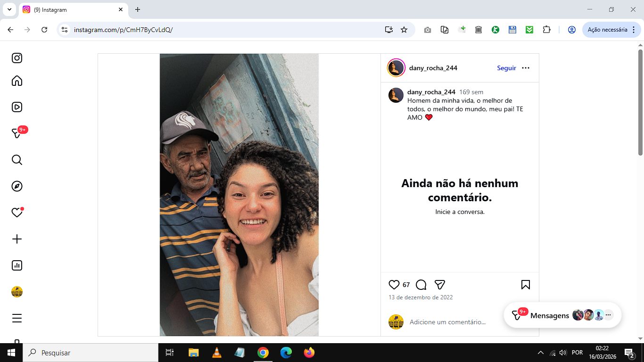644x362 pixels.
Task: Share the post with the paper plane icon
Action: point(440,285)
